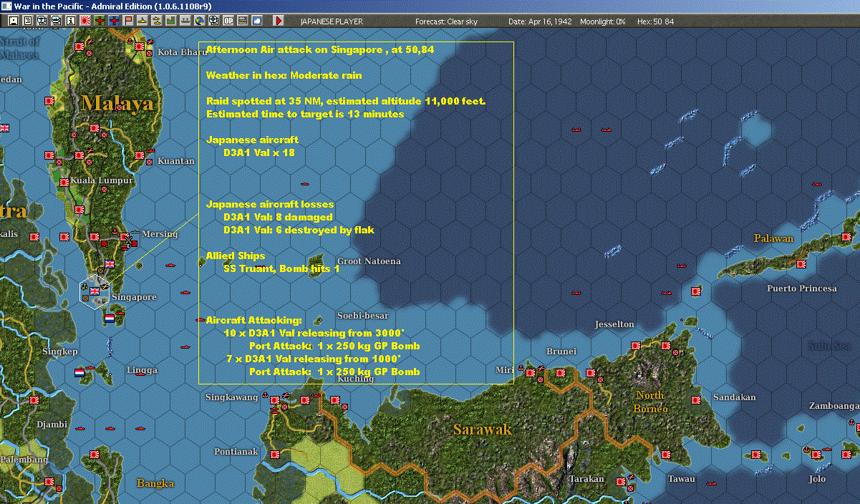Click the 'Moonlight: 0%' status text
The width and height of the screenshot is (860, 504).
coord(603,21)
